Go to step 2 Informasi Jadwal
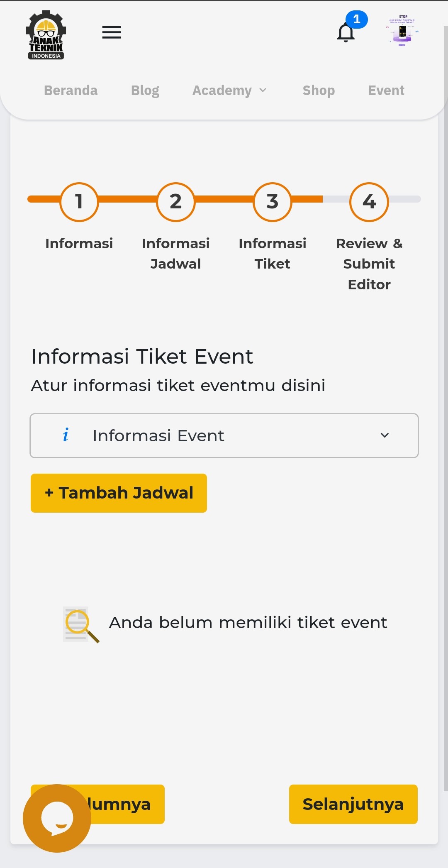Screen dimensions: 448x868 176,202
